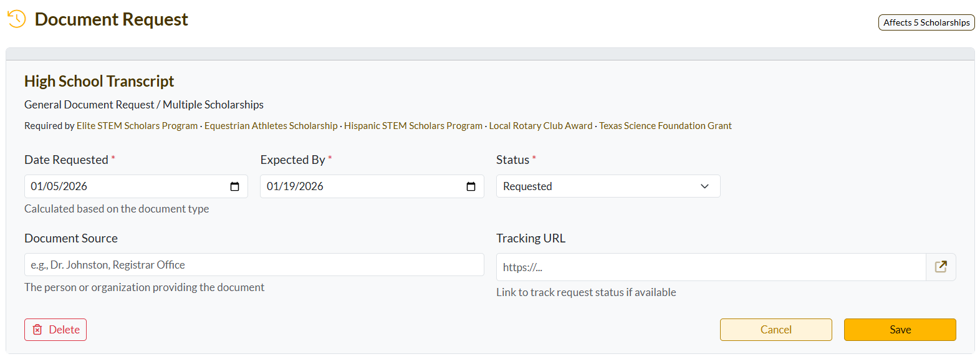
Task: Open the Equestrian Athletes Scholarship link
Action: coord(271,126)
